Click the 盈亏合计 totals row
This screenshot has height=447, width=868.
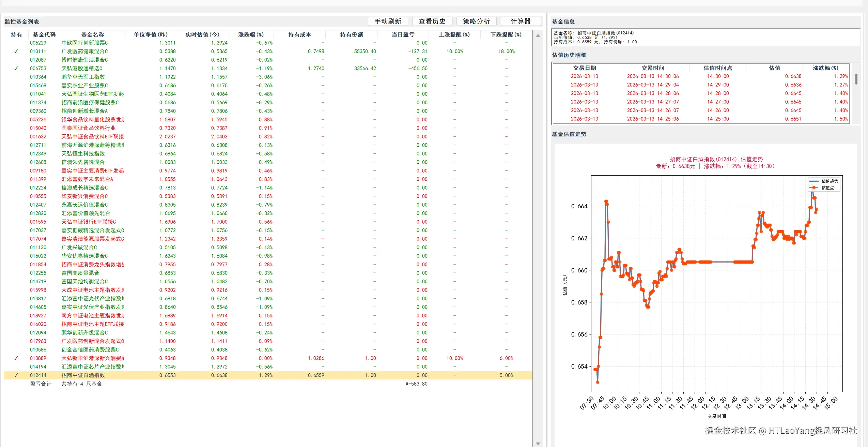(x=41, y=384)
